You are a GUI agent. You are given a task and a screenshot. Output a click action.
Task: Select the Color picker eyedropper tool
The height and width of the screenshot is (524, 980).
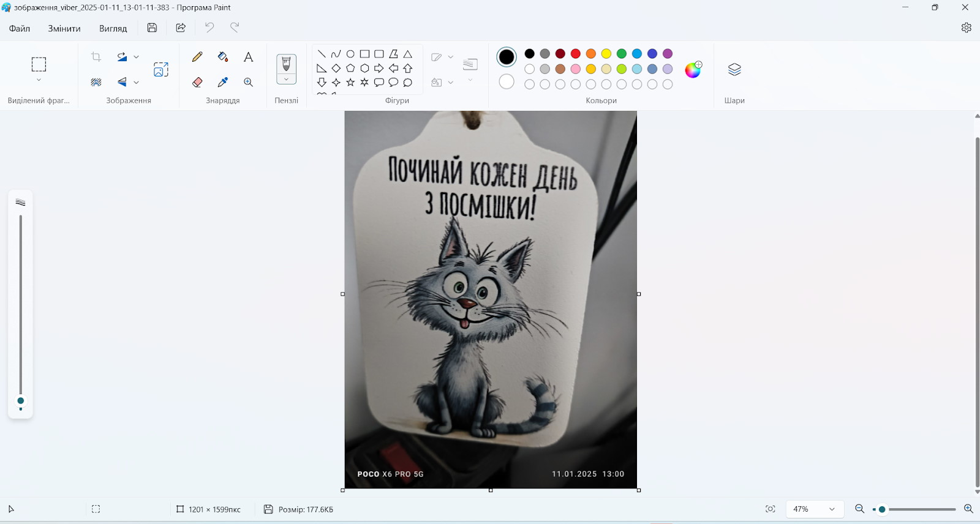tap(223, 82)
